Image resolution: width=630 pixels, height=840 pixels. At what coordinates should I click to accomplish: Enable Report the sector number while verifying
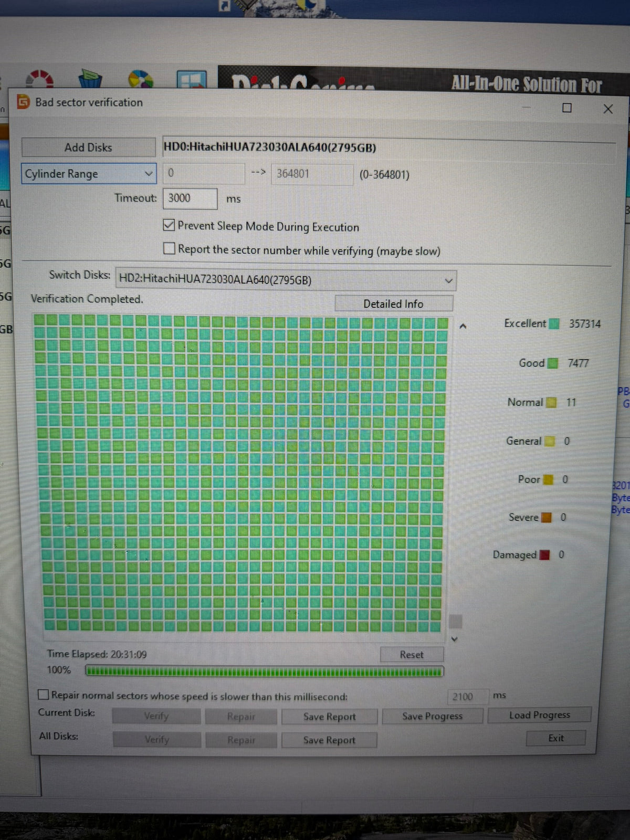click(x=169, y=248)
